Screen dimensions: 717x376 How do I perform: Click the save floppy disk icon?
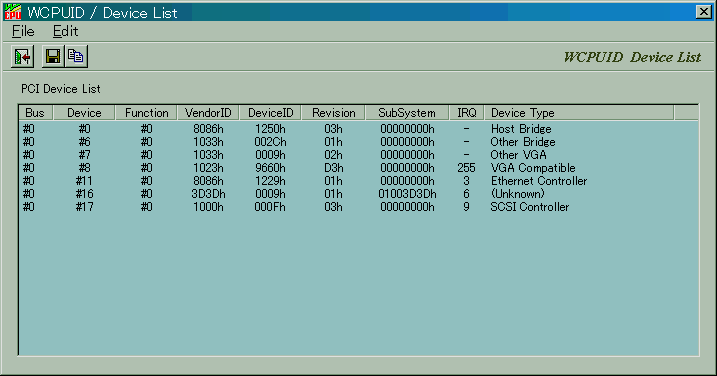53,57
